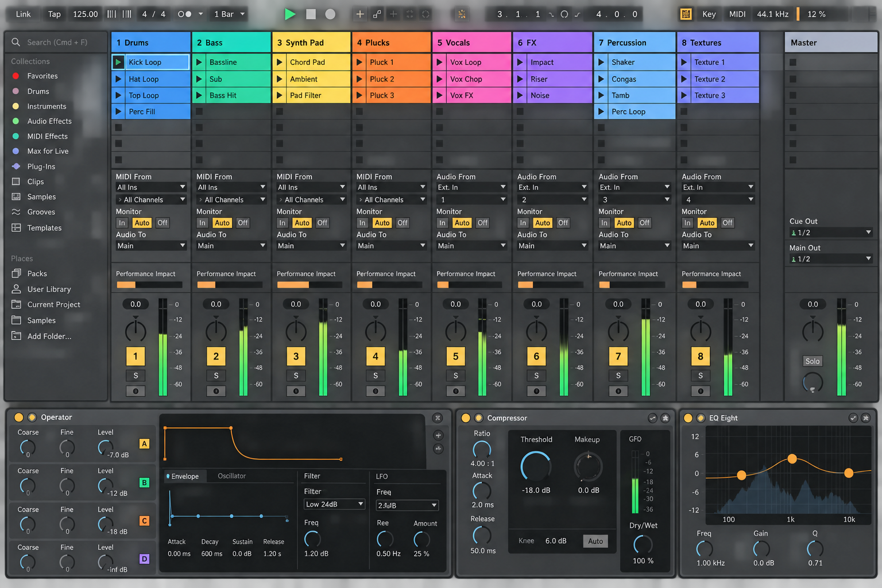The height and width of the screenshot is (588, 882).
Task: Open Synth Pad All Channels dropdown
Action: [311, 200]
